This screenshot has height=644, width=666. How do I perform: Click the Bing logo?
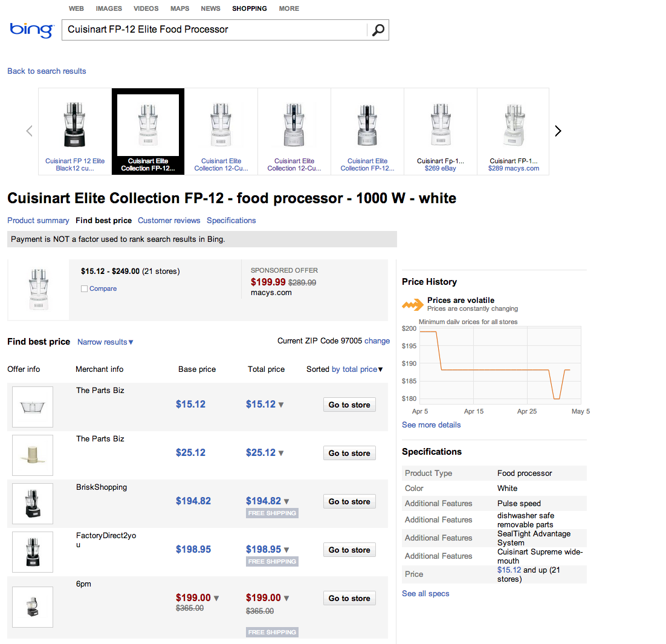[31, 30]
